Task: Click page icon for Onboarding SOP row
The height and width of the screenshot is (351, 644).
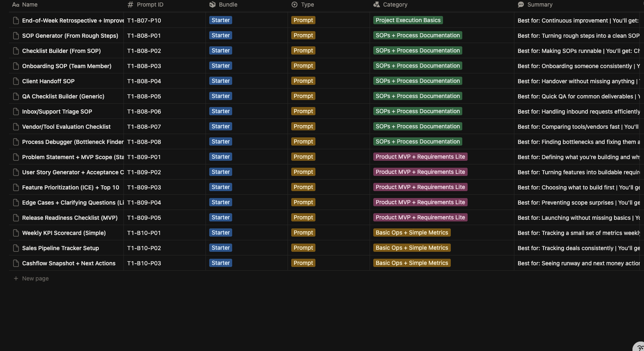Action: pos(16,66)
